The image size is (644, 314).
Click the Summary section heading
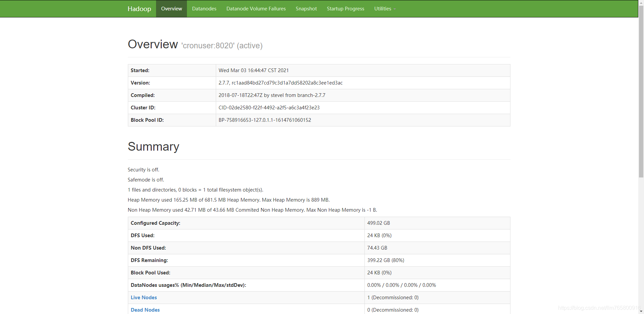tap(153, 147)
